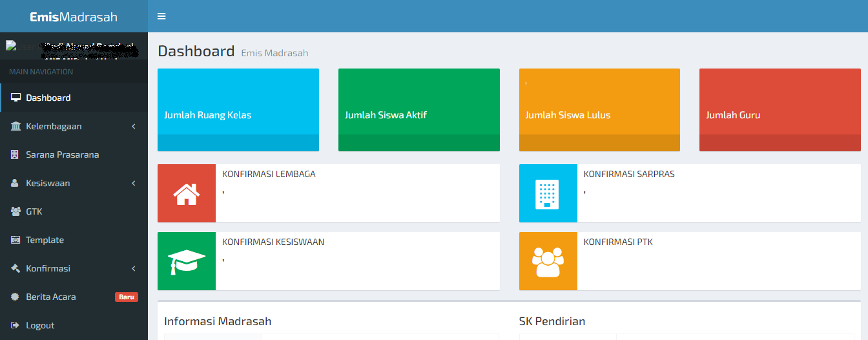Open the Berita Acara menu item
The width and height of the screenshot is (868, 340).
[74, 297]
